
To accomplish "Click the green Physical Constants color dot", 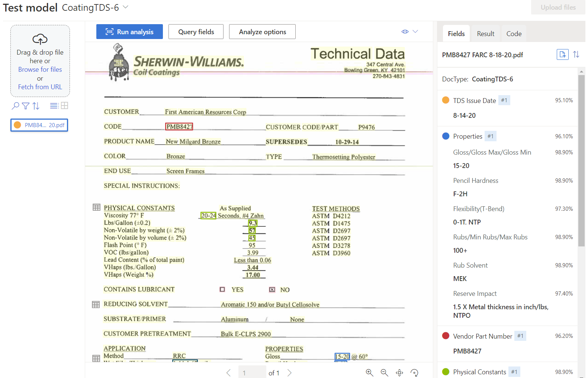I will [446, 372].
